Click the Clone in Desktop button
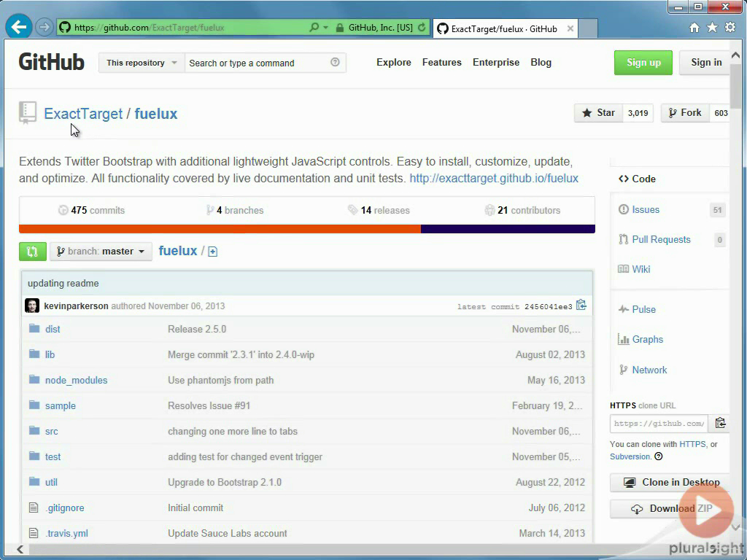 pyautogui.click(x=671, y=483)
